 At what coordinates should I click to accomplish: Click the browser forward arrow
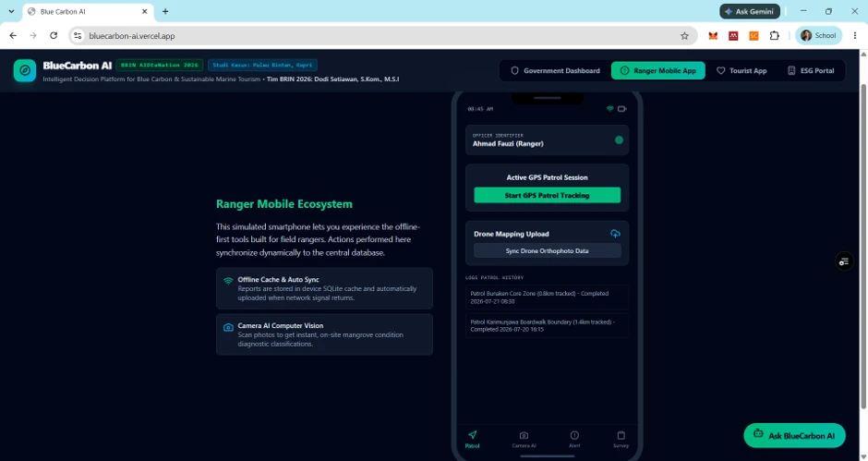point(33,35)
